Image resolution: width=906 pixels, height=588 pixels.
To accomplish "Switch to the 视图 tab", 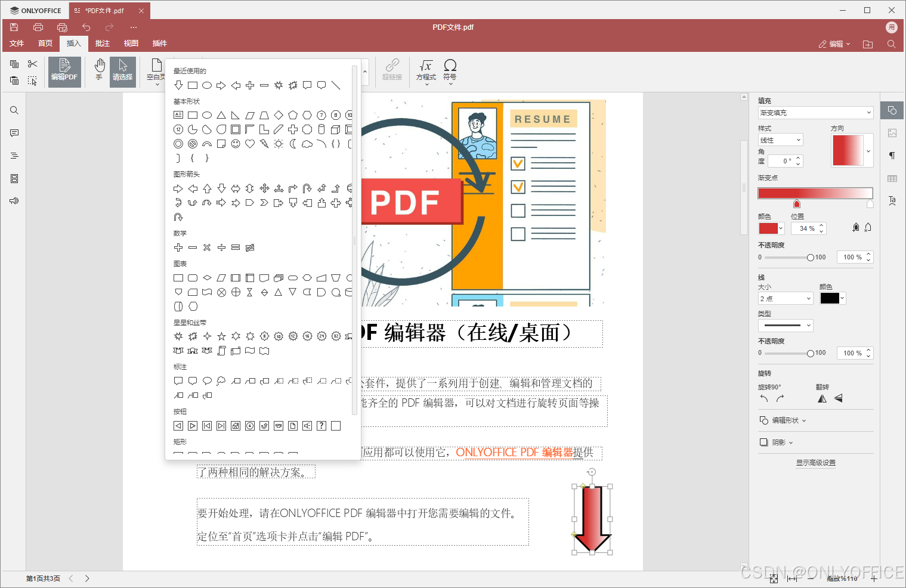I will [131, 44].
